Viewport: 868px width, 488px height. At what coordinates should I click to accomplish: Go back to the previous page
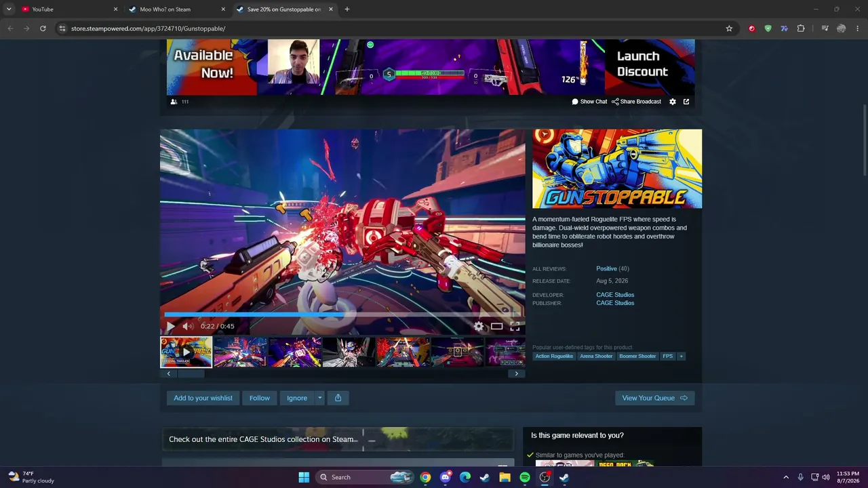click(x=10, y=28)
